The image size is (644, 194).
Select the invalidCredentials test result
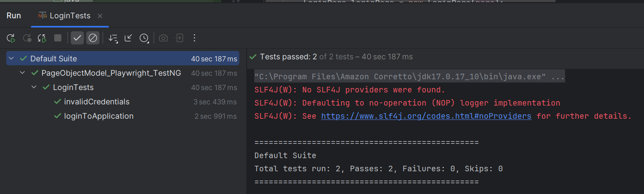[x=123, y=102]
